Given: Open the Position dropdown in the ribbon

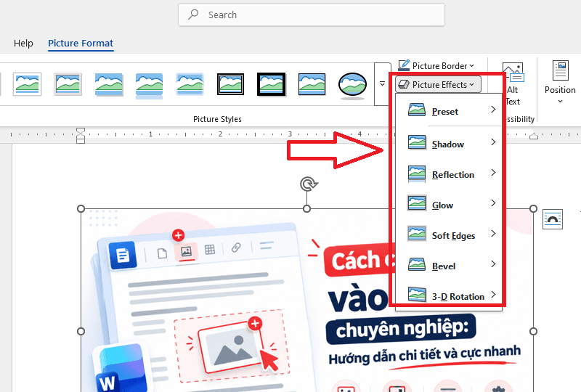Looking at the screenshot, I should coord(560,82).
